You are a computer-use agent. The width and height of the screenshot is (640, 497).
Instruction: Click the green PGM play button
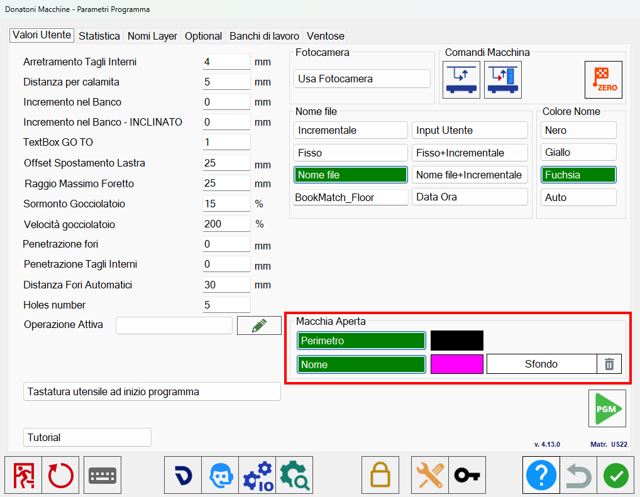(x=607, y=408)
